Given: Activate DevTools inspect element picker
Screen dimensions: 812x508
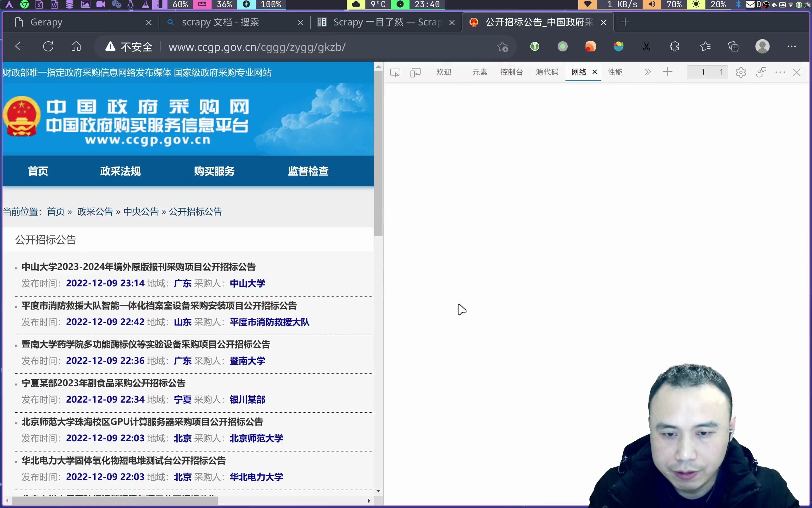Looking at the screenshot, I should pos(395,72).
